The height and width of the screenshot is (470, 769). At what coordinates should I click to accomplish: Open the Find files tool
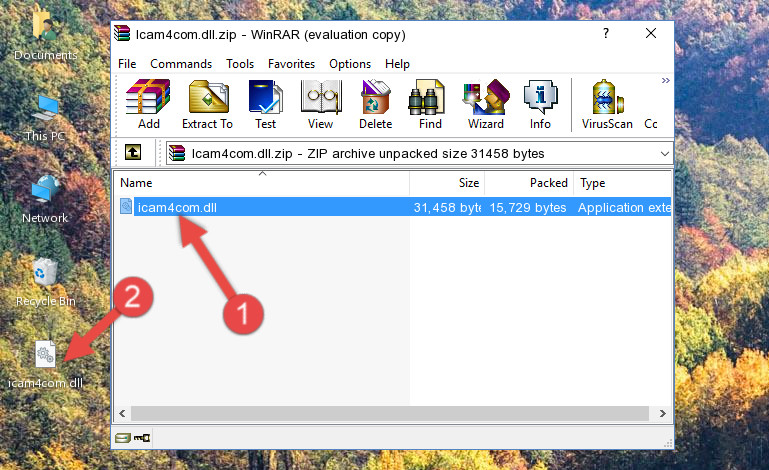[430, 104]
